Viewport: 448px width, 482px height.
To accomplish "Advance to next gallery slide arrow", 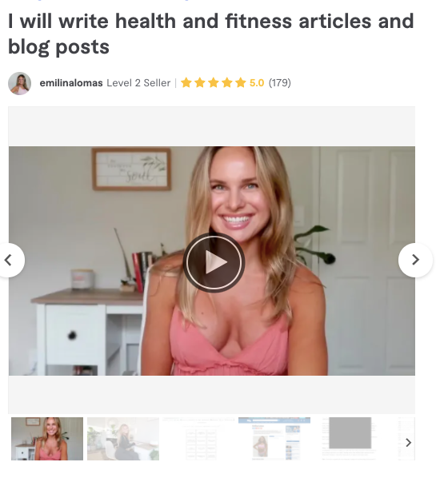I will (x=415, y=260).
